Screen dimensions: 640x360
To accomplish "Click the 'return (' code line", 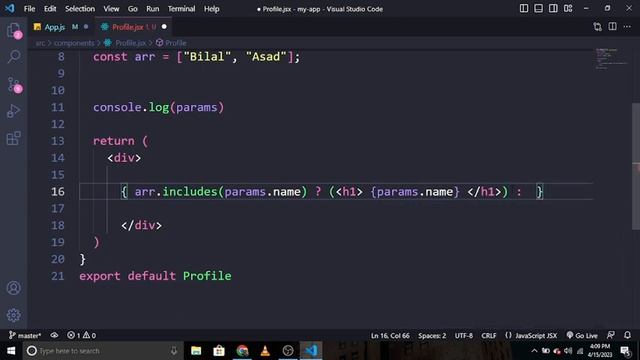I will pyautogui.click(x=120, y=141).
